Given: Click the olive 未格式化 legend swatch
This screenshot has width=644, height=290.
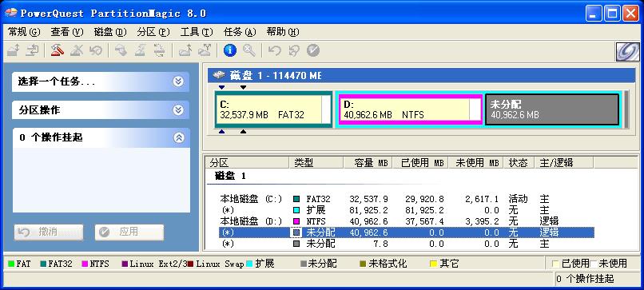Looking at the screenshot, I should click(363, 264).
